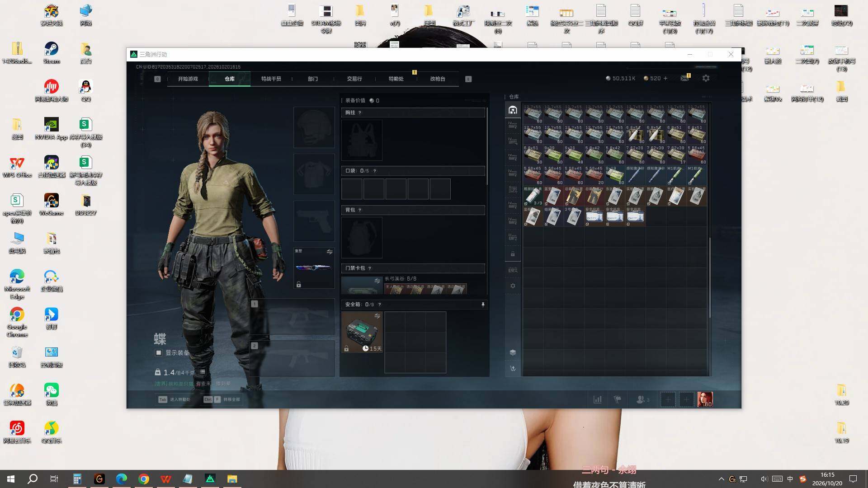Viewport: 868px width, 488px height.
Task: Select the empty pistol slot
Action: tap(314, 221)
